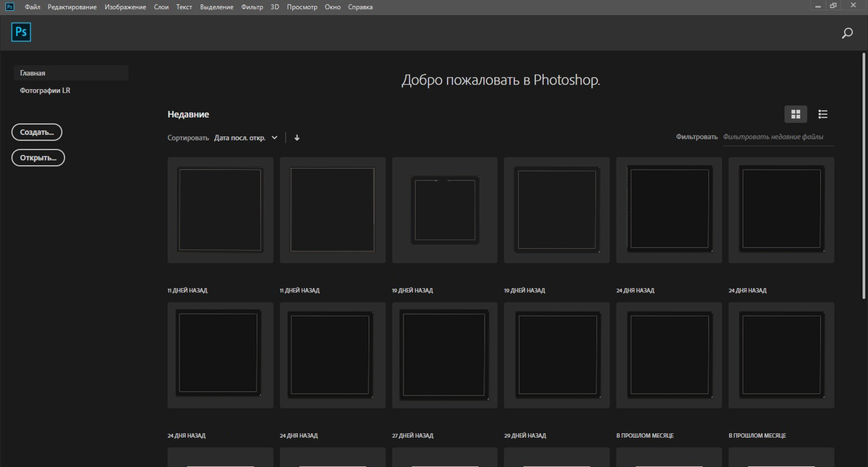868x467 pixels.
Task: Open the Просмотр menu
Action: tap(302, 7)
